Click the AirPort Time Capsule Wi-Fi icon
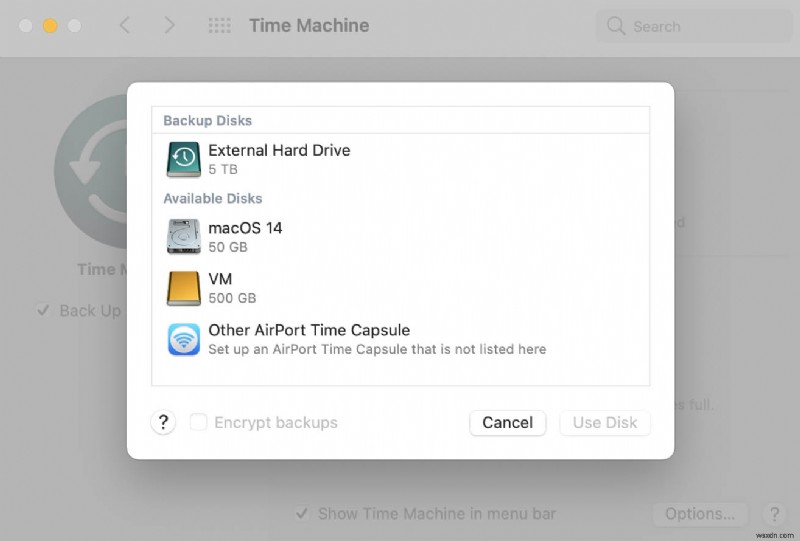 tap(184, 339)
